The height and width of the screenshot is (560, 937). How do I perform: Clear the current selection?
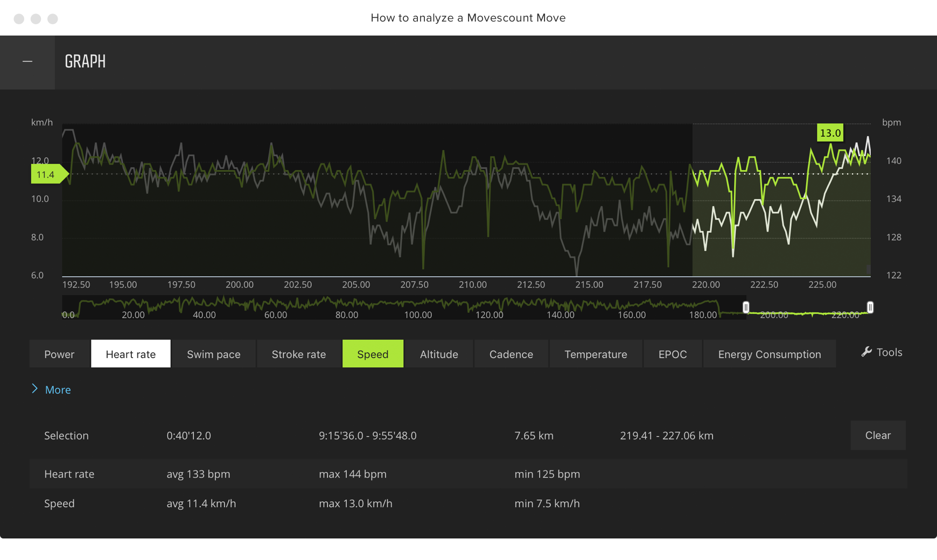pyautogui.click(x=878, y=435)
